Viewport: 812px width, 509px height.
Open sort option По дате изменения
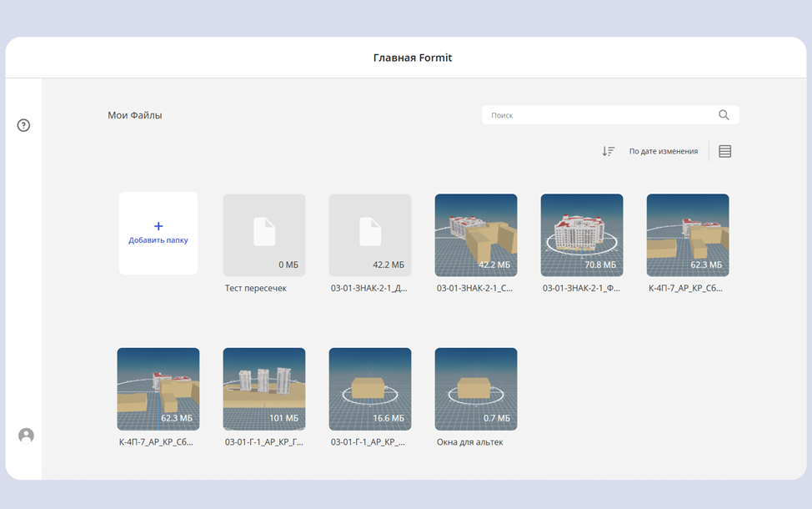pyautogui.click(x=664, y=151)
